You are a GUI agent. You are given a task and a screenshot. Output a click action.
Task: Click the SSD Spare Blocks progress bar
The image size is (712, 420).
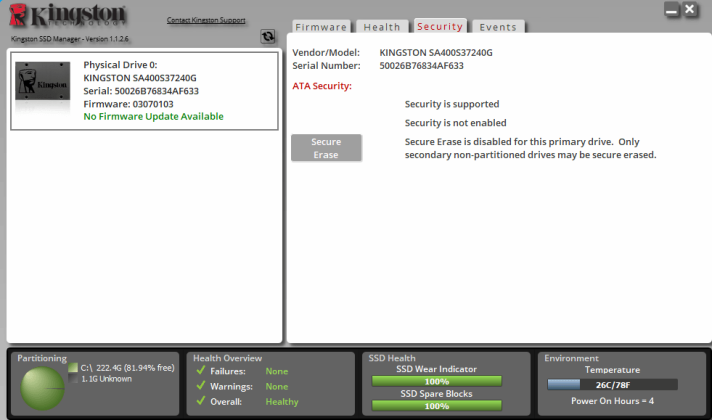click(x=437, y=405)
